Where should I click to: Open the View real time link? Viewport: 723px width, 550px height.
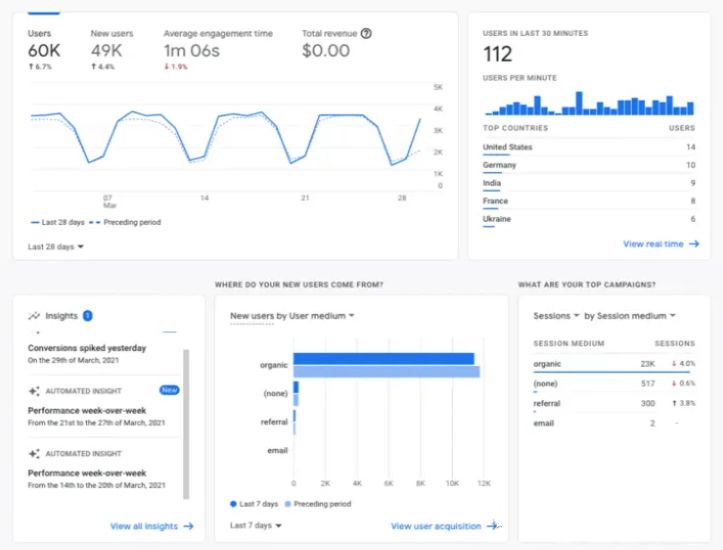click(x=660, y=244)
